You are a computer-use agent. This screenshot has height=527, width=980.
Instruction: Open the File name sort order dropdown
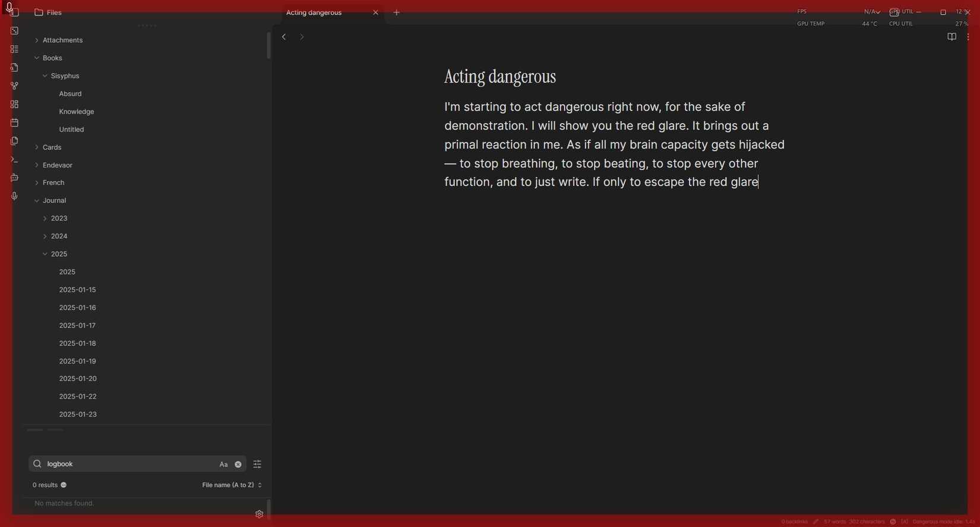[232, 485]
